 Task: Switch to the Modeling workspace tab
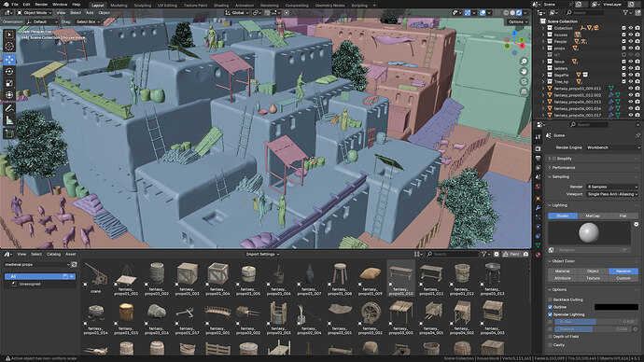tap(119, 6)
